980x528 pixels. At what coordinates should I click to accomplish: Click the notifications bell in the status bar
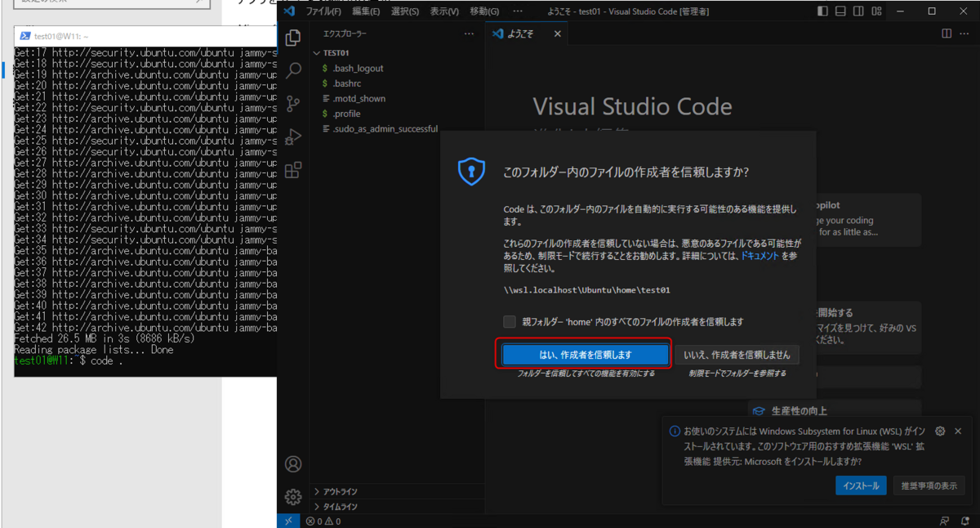[x=965, y=521]
